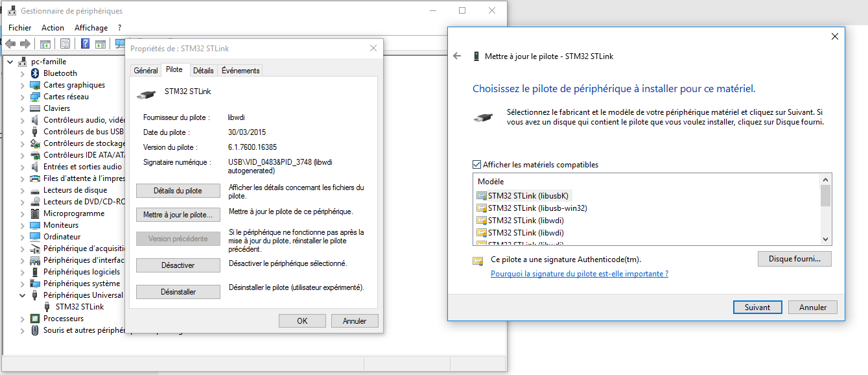Select the Pilote tab
This screenshot has width=868, height=375.
(x=174, y=69)
